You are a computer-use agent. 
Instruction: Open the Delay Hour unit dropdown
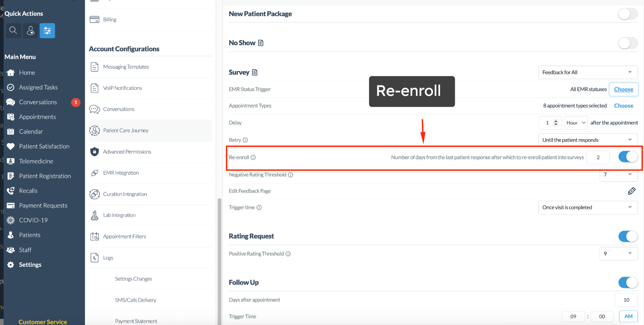[x=576, y=123]
